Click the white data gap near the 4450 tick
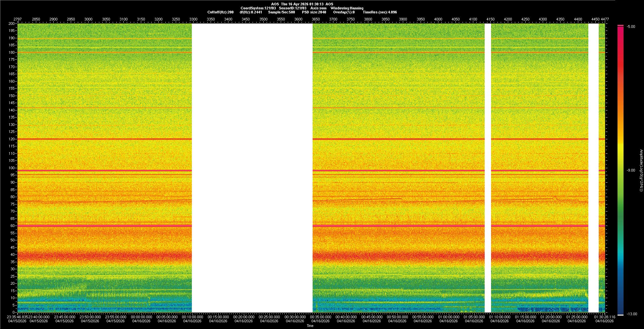The image size is (644, 329). point(593,168)
